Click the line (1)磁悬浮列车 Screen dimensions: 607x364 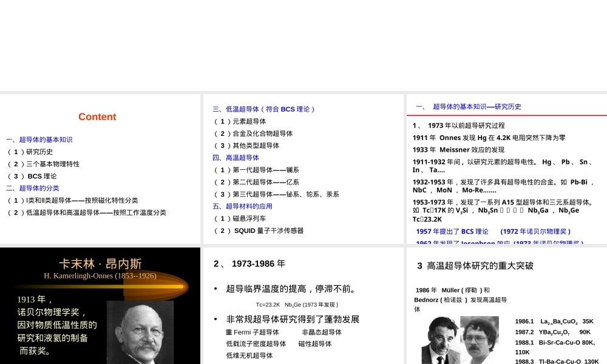[x=240, y=218]
